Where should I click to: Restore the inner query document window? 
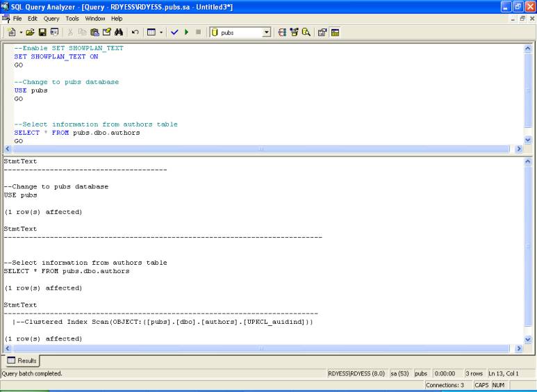pyautogui.click(x=522, y=19)
